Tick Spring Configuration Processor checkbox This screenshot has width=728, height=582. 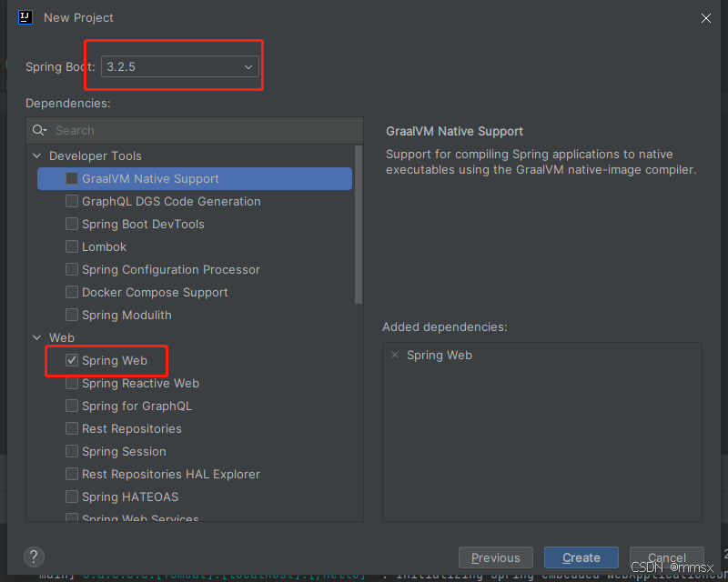click(72, 270)
